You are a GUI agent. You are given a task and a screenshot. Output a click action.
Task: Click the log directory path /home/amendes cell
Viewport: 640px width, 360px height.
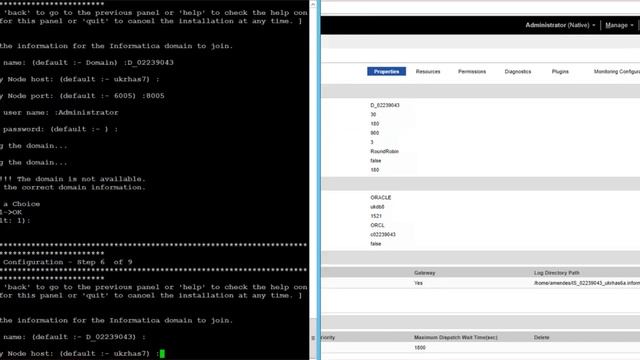587,283
